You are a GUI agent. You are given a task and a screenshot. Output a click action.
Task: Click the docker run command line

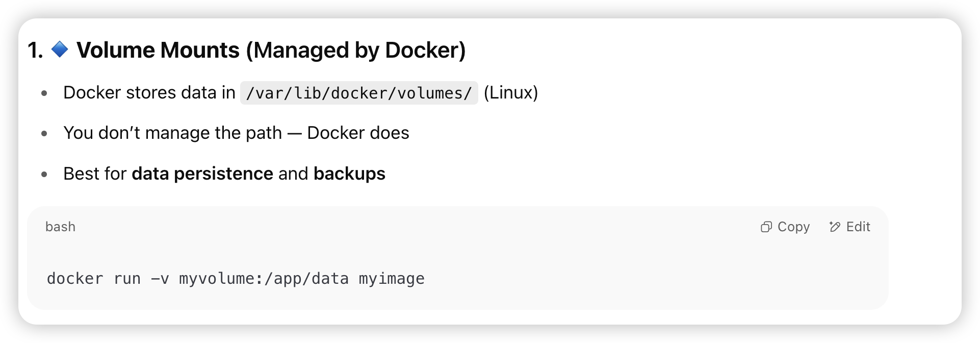(x=236, y=279)
